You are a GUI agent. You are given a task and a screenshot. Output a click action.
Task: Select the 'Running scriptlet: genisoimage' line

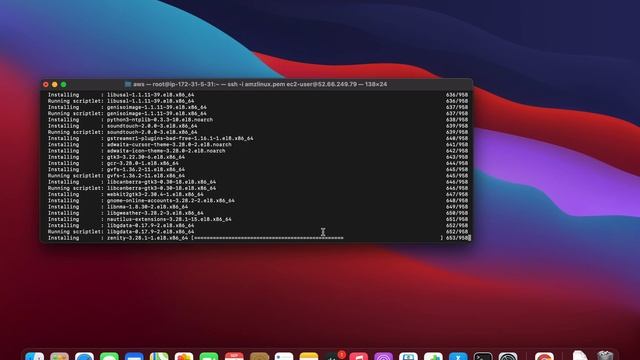[x=258, y=113]
